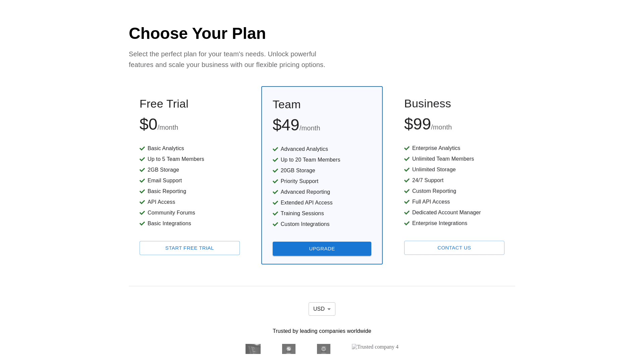The image size is (644, 362).
Task: Click the first trusted company logo
Action: pos(253,349)
